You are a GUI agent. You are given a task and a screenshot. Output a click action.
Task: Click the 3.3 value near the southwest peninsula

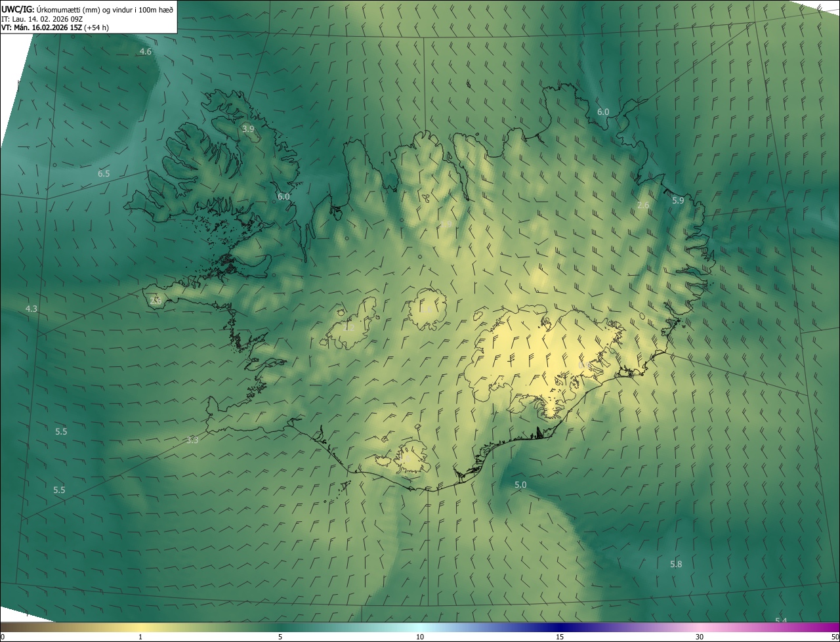click(x=192, y=440)
